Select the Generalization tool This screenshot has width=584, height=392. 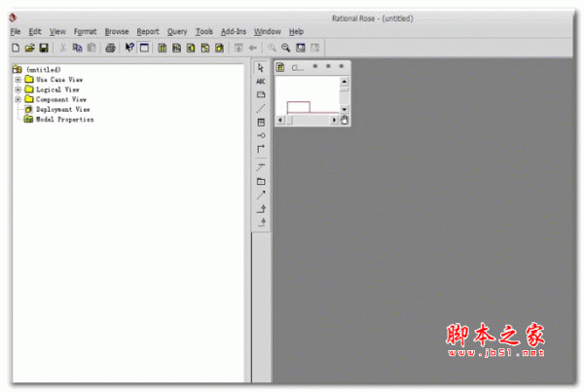(261, 209)
